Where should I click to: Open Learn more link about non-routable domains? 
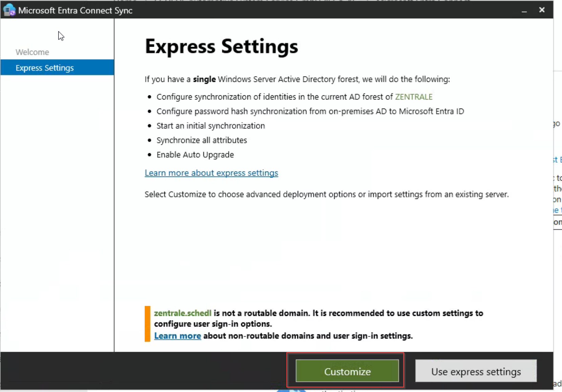177,336
